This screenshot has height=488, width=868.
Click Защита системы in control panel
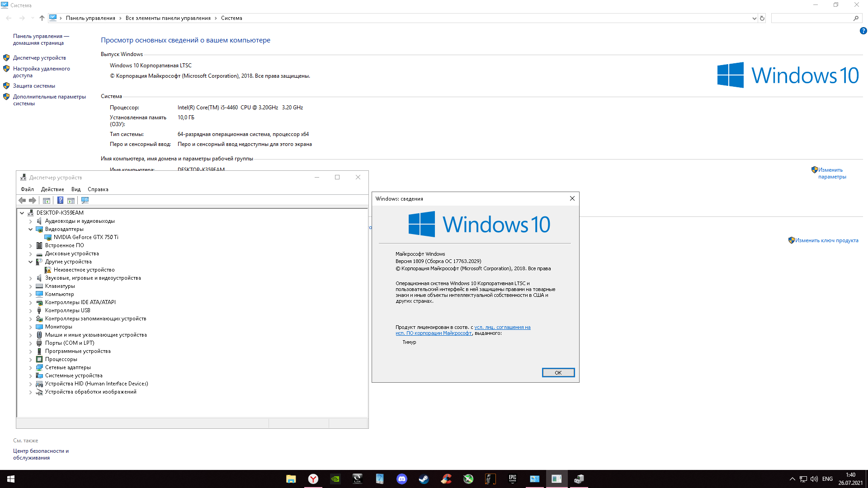[33, 85]
